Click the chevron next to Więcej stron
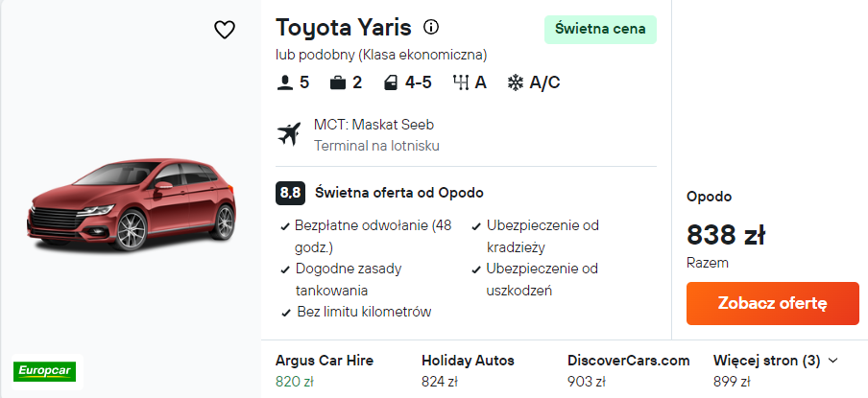 point(832,361)
